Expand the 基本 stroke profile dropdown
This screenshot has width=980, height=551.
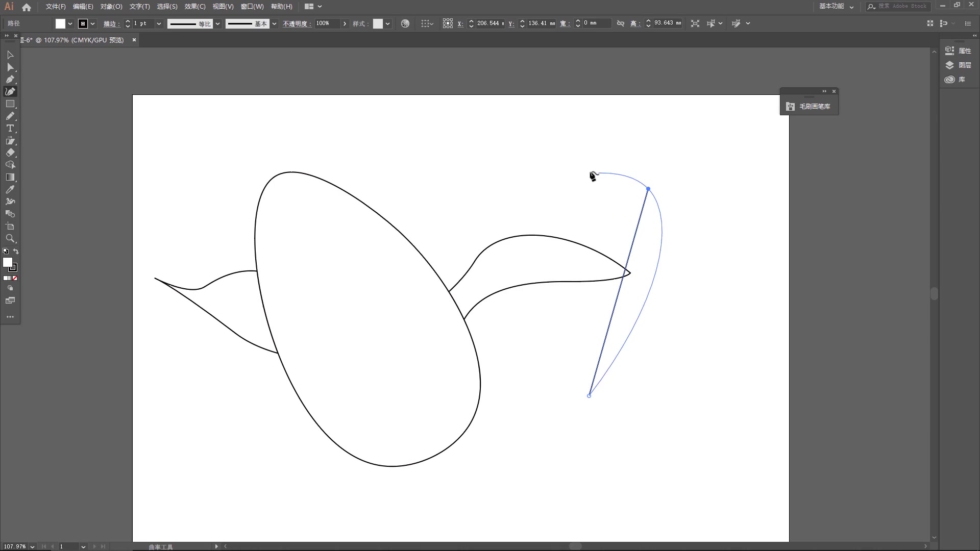click(273, 22)
